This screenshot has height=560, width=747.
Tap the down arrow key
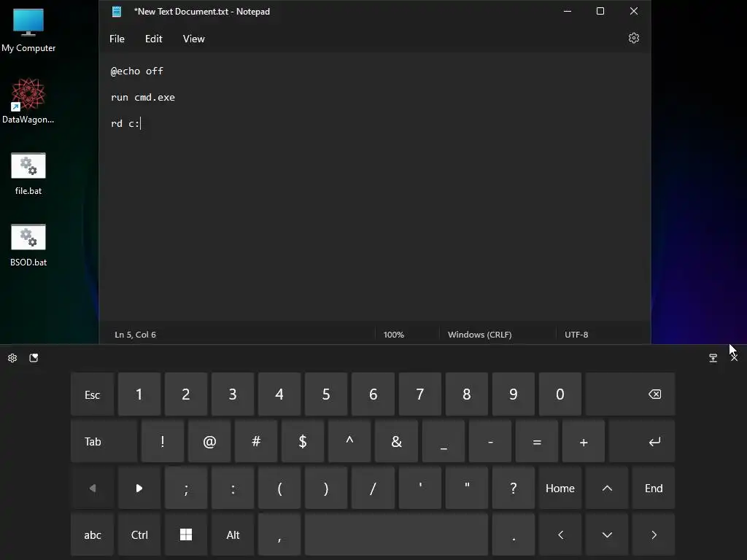click(x=607, y=534)
